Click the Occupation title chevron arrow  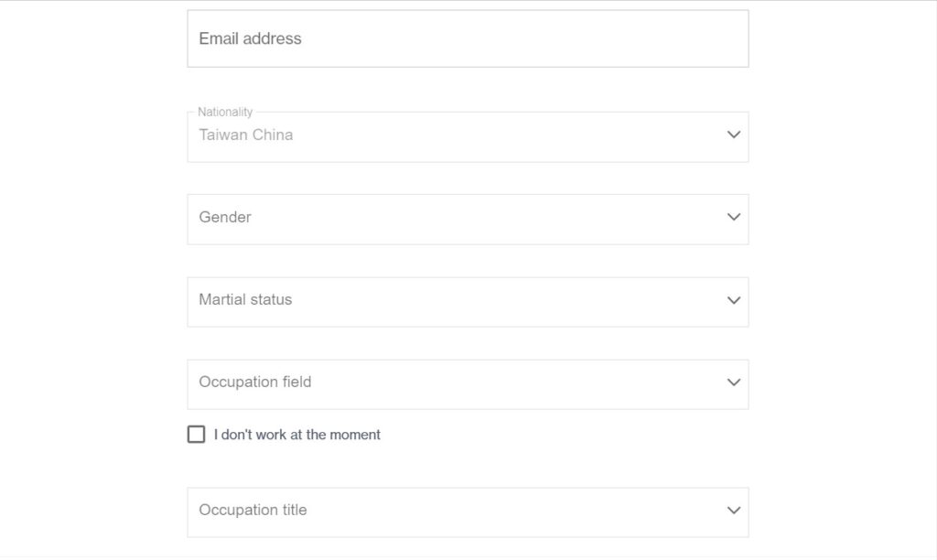click(x=733, y=511)
